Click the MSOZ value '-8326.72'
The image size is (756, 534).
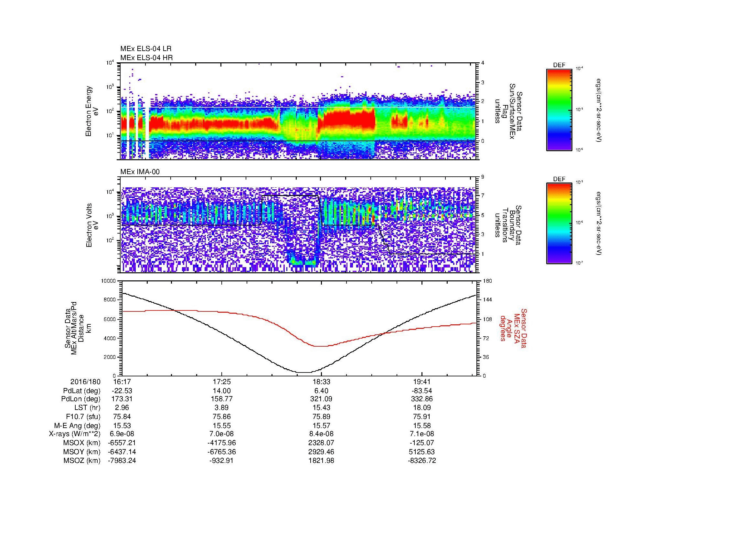click(x=422, y=461)
